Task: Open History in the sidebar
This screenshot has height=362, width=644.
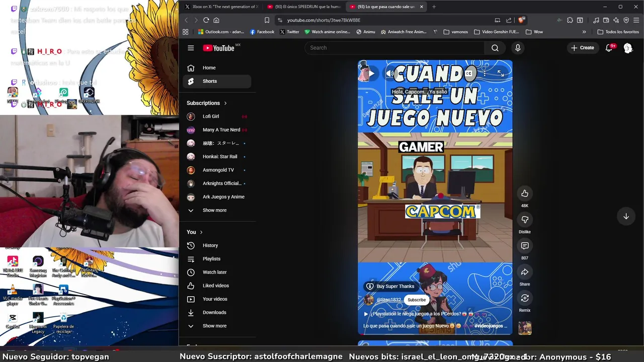Action: click(217, 245)
